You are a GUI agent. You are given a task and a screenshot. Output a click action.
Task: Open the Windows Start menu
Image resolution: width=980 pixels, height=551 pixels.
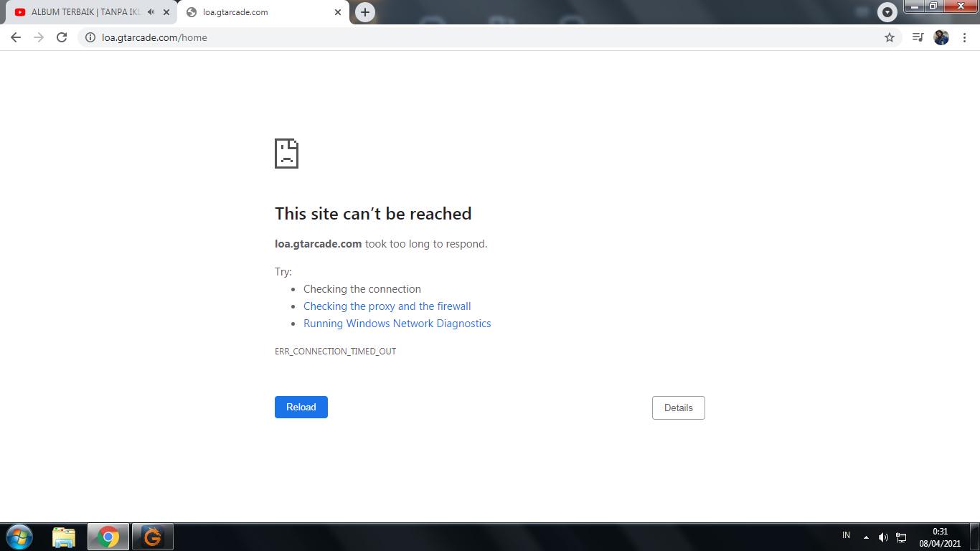pos(19,537)
